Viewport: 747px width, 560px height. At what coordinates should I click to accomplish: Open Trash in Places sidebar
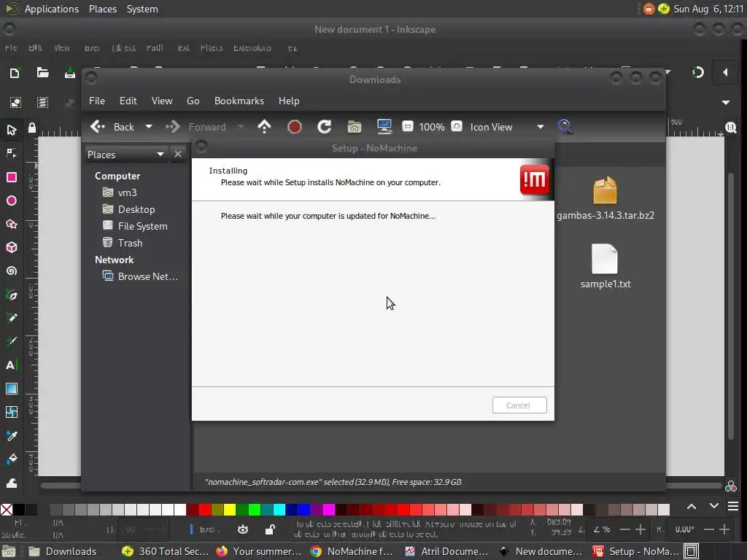point(130,243)
